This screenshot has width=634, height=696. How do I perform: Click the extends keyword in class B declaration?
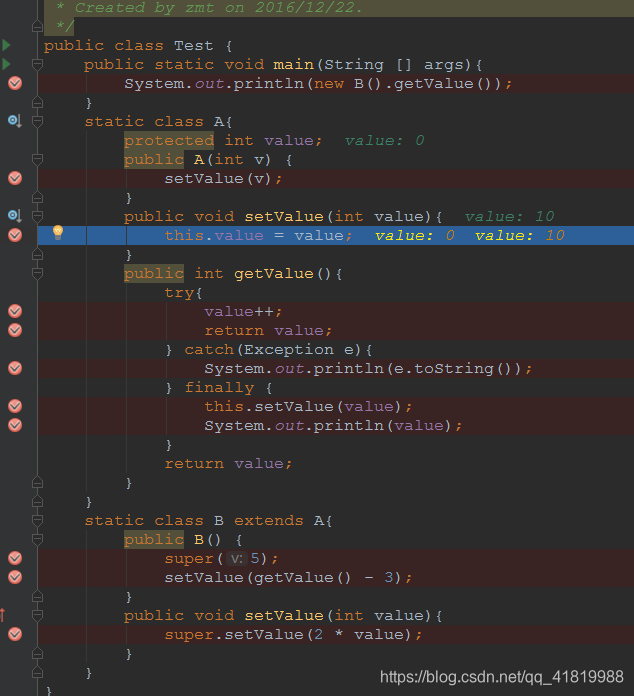point(269,520)
